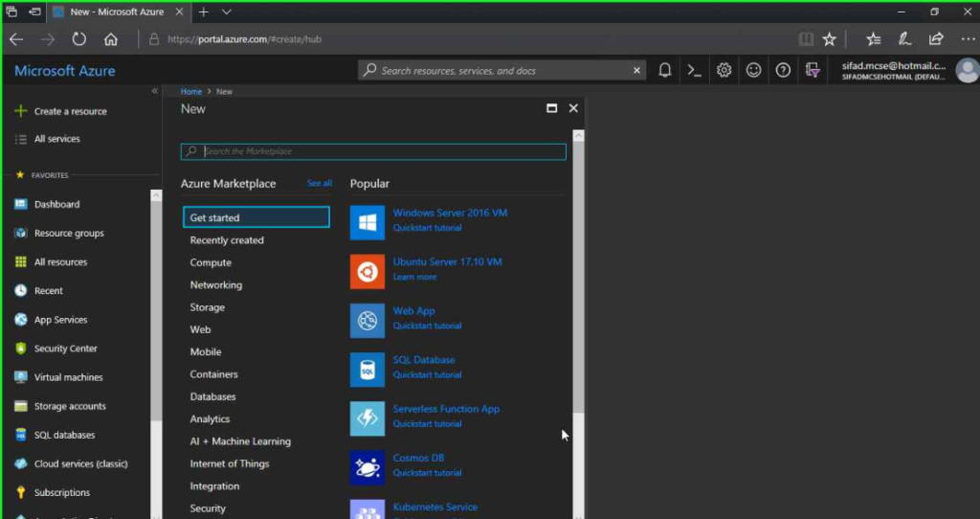Clear the top search box
This screenshot has height=519, width=980.
coord(636,71)
